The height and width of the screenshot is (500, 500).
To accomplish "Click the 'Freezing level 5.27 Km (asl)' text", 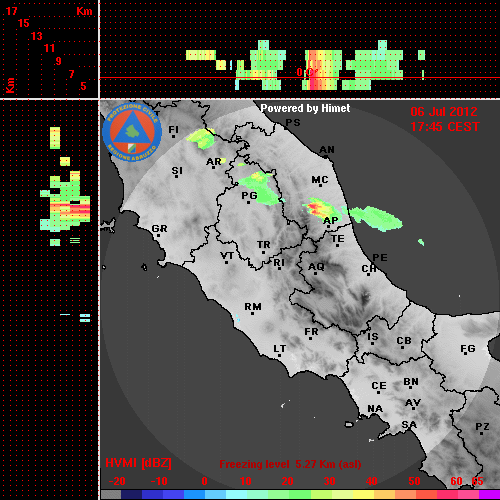I will pyautogui.click(x=290, y=464).
